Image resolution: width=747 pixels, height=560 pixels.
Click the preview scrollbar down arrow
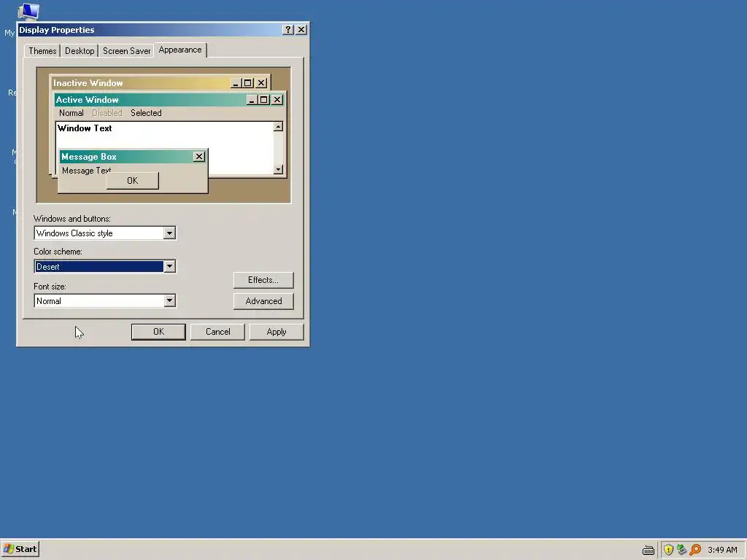[278, 169]
